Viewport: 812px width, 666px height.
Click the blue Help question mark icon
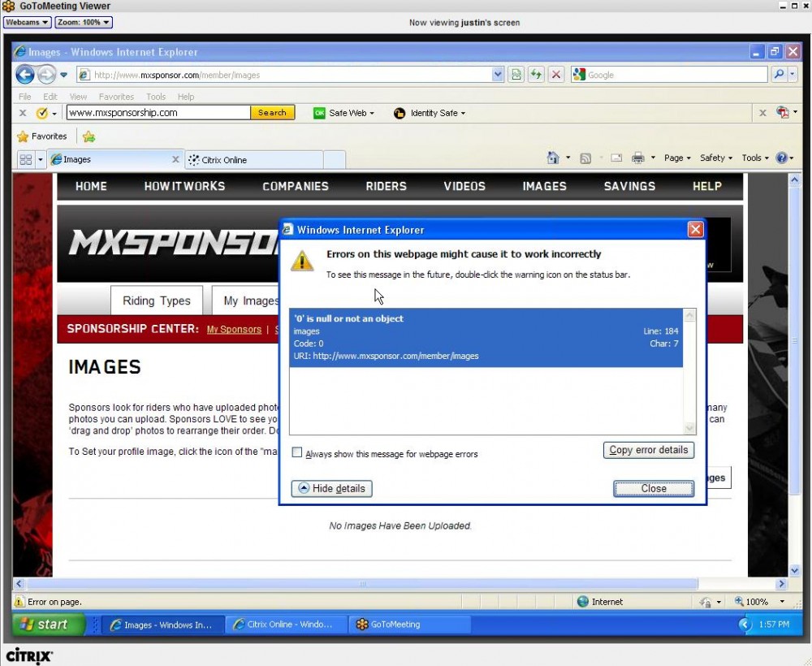pyautogui.click(x=781, y=158)
